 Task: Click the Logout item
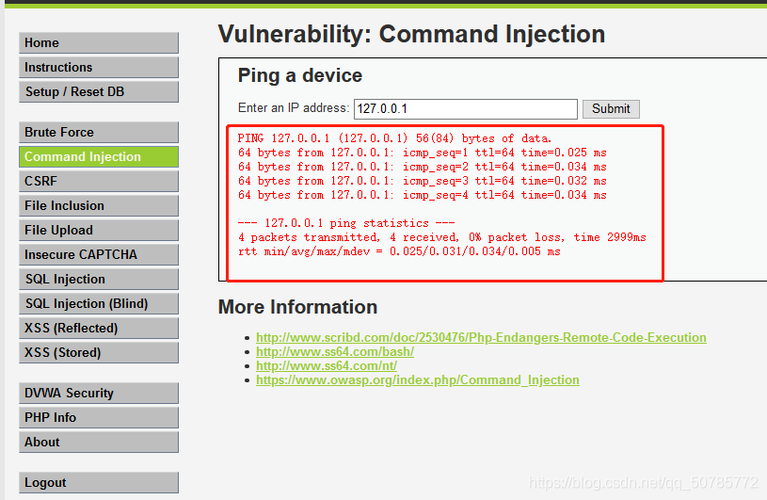(x=99, y=483)
